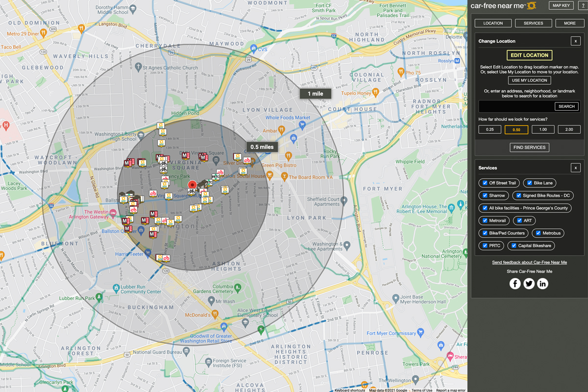Screen dimensions: 588x392
Task: Click the Metro 29 Diner restaurant pin
Action: [x=44, y=33]
